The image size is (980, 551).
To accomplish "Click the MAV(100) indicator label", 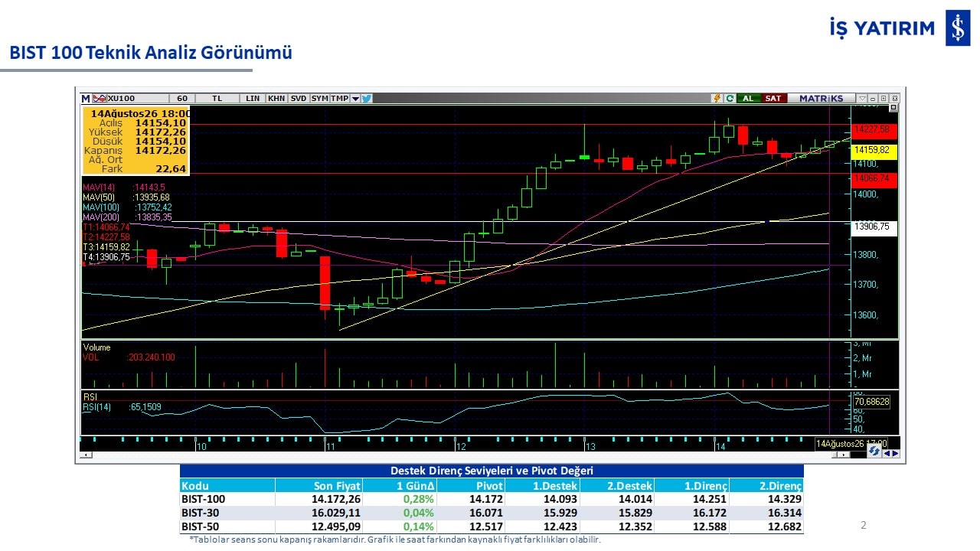I will coord(127,207).
